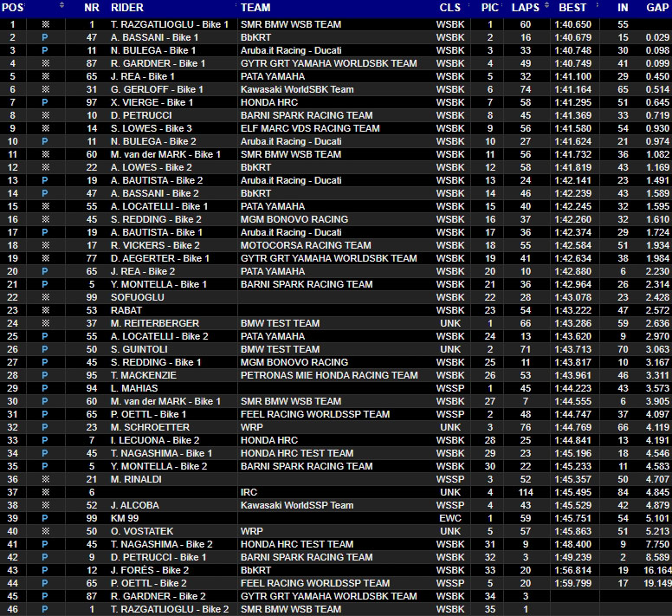Click the checkered flag icon beside G. Gerloff

(x=44, y=89)
